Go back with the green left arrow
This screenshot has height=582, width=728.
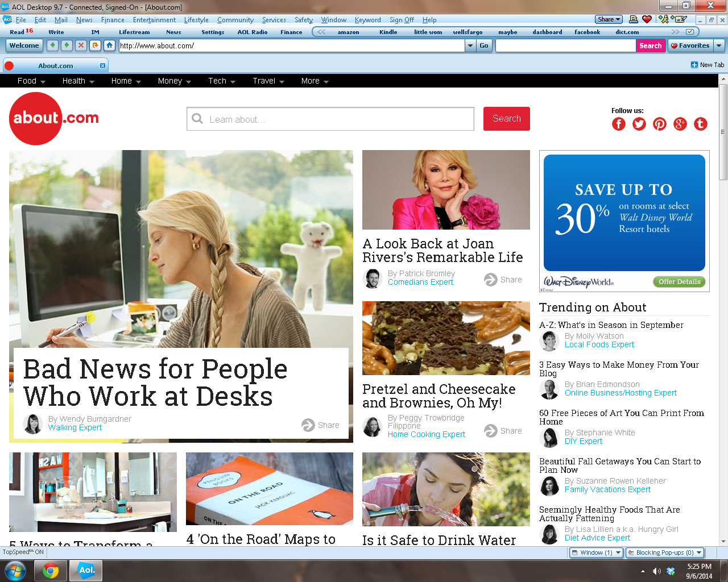(x=53, y=45)
